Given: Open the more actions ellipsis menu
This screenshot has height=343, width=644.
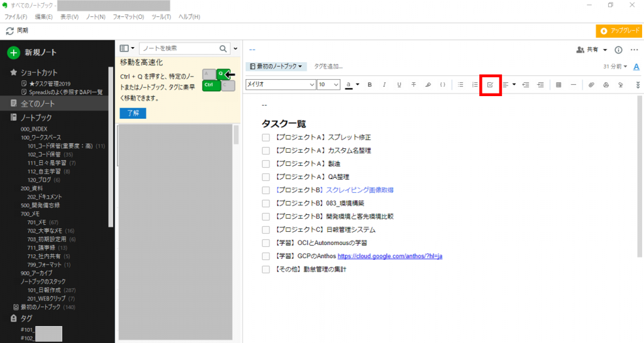Looking at the screenshot, I should click(634, 50).
